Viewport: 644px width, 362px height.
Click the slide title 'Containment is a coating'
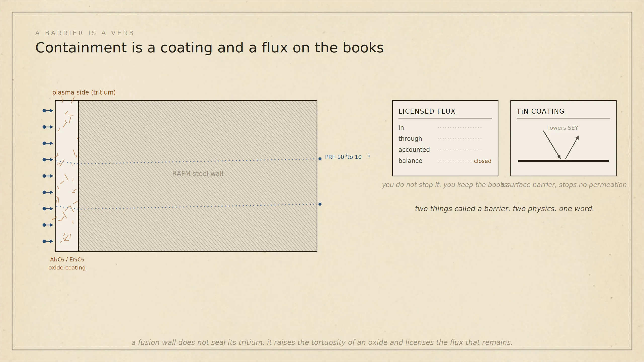tap(209, 48)
